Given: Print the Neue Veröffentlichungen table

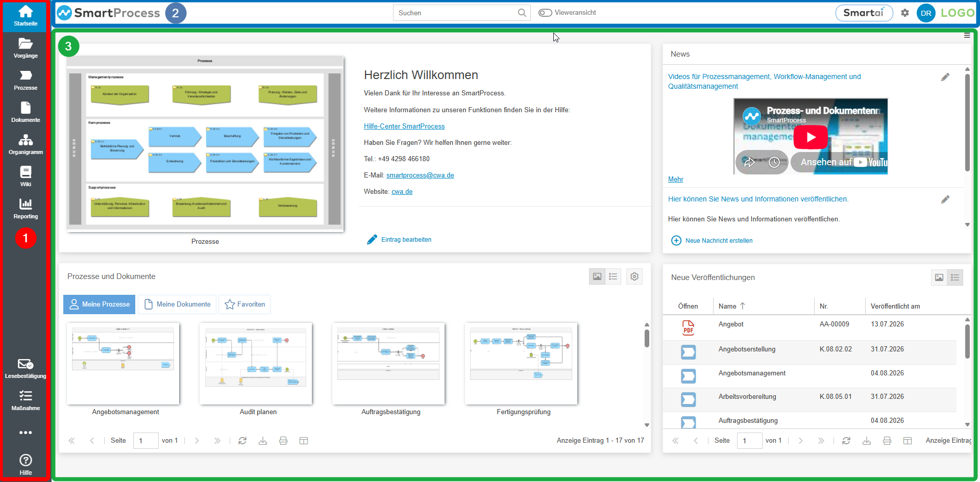Looking at the screenshot, I should [887, 441].
